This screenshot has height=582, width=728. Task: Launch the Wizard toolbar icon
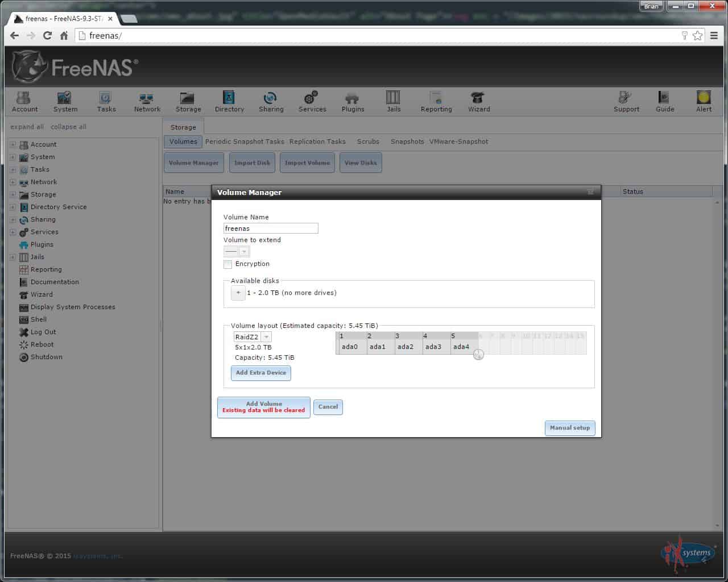pos(478,102)
